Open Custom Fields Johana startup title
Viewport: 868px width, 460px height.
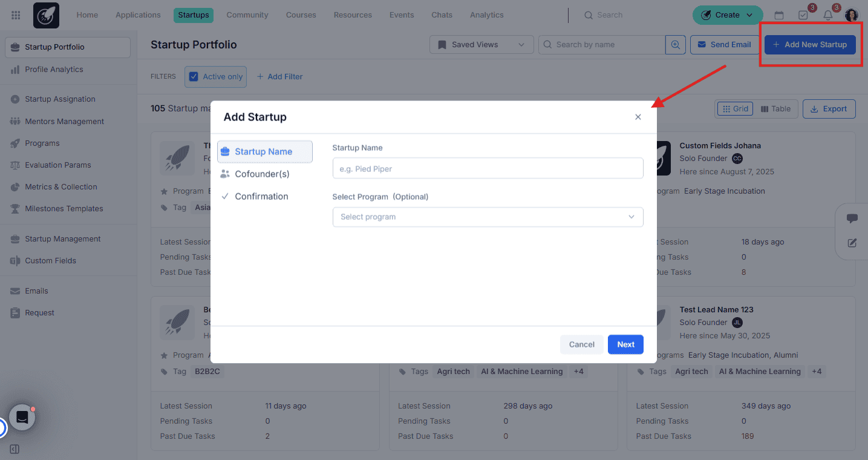click(720, 146)
